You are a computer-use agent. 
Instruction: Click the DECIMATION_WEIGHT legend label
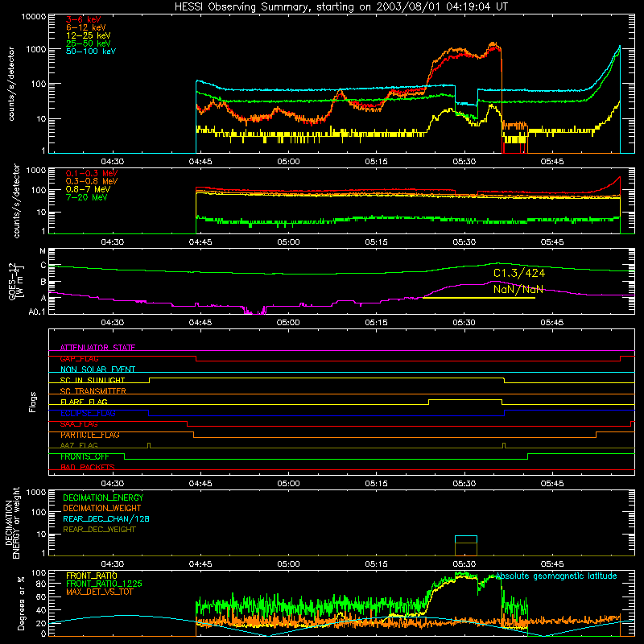(102, 509)
